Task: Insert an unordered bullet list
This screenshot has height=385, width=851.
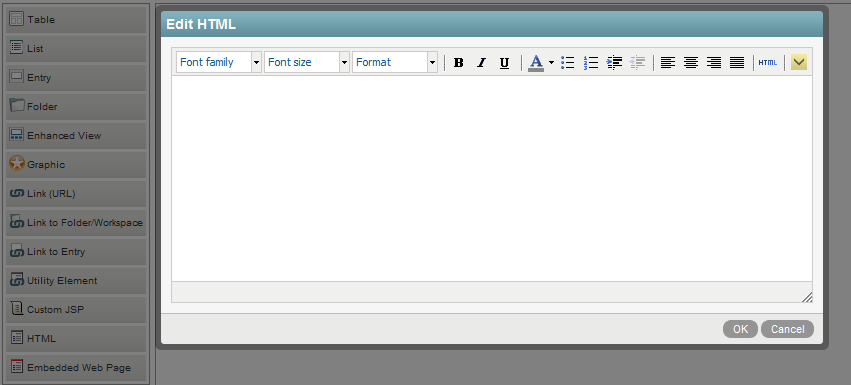Action: (x=568, y=62)
